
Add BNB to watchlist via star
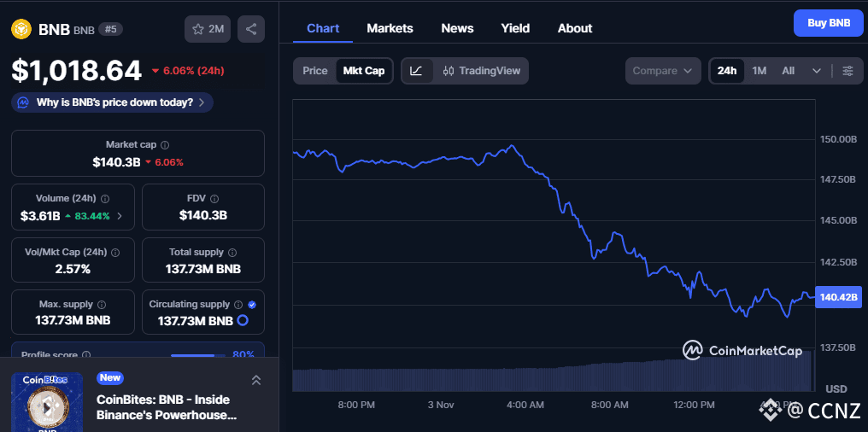(208, 29)
